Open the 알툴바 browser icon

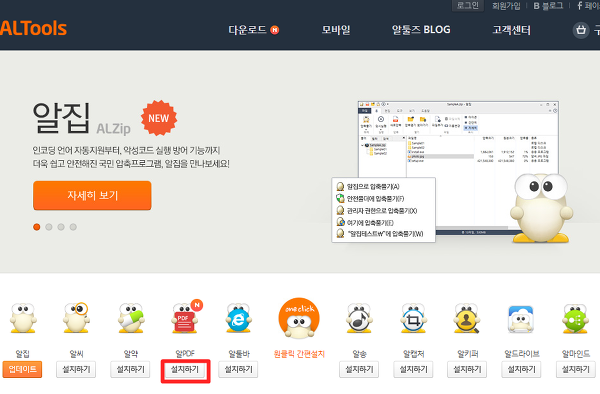click(238, 318)
